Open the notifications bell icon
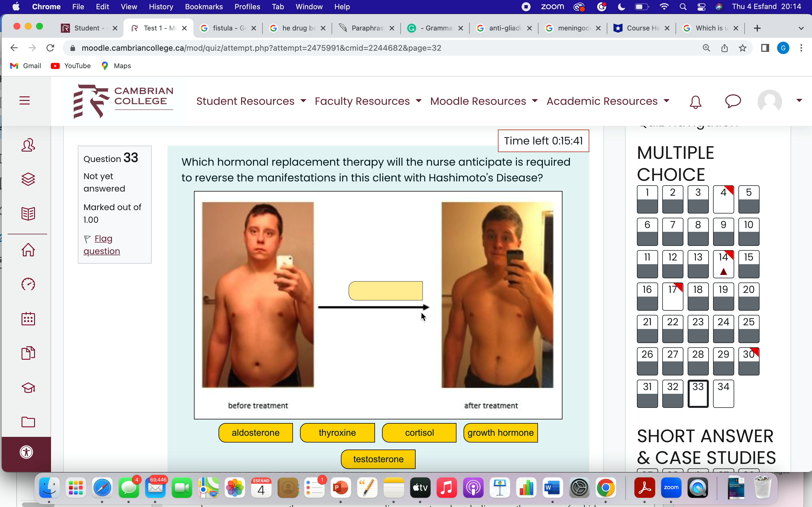The width and height of the screenshot is (812, 507). (695, 102)
